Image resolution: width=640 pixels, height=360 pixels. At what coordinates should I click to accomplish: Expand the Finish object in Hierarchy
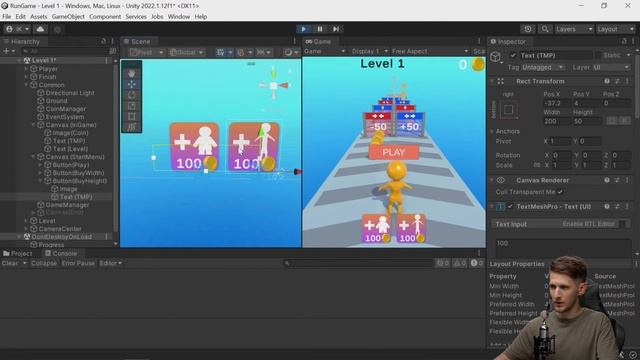(x=27, y=77)
